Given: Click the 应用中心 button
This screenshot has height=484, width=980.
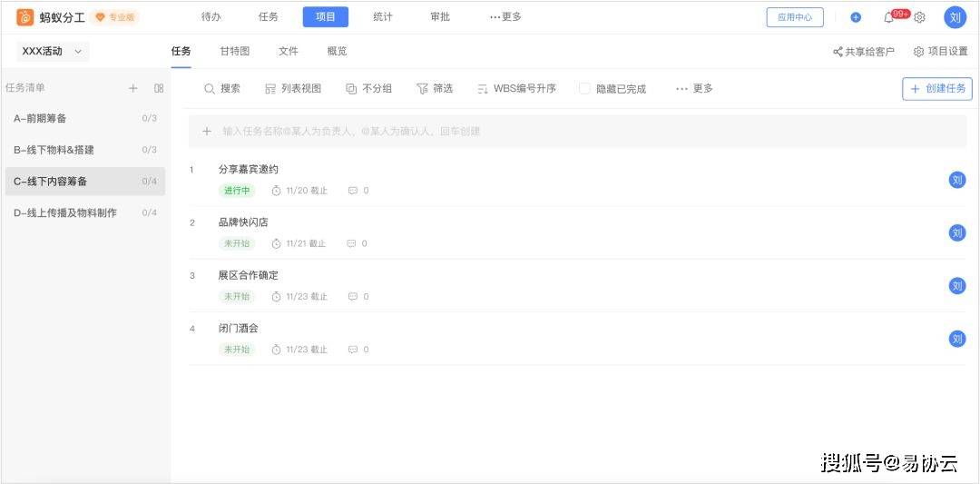Looking at the screenshot, I should tap(795, 17).
